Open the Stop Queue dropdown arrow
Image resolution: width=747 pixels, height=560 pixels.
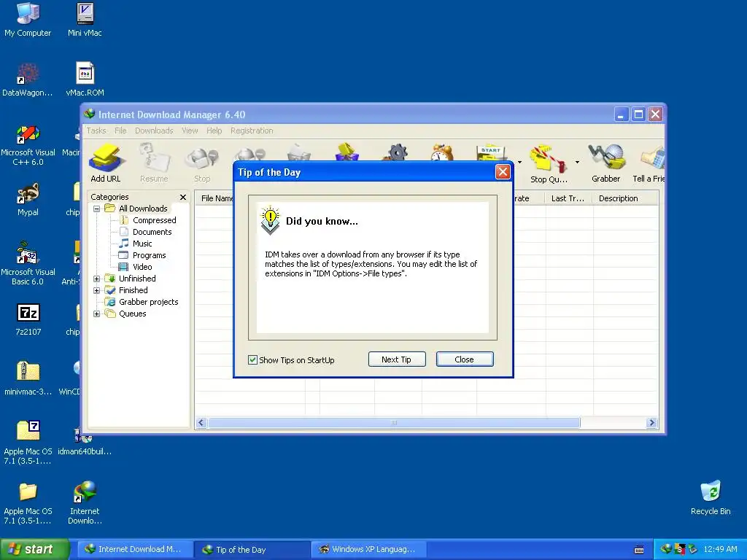(577, 163)
